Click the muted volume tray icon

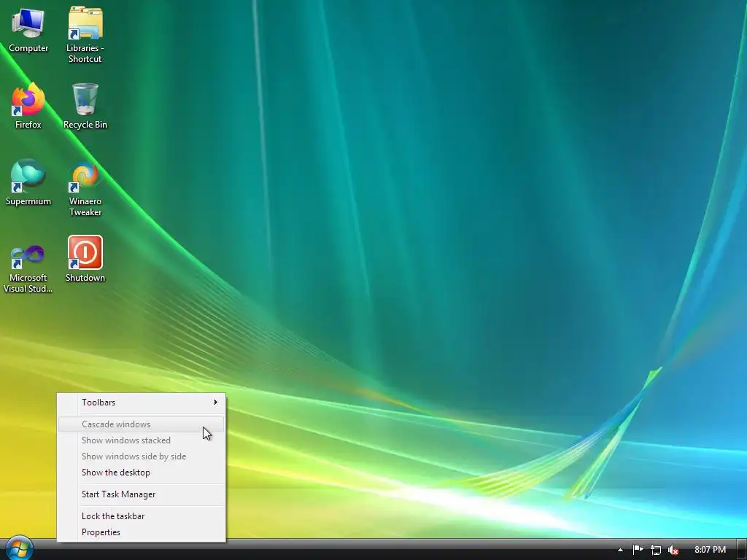pyautogui.click(x=673, y=550)
